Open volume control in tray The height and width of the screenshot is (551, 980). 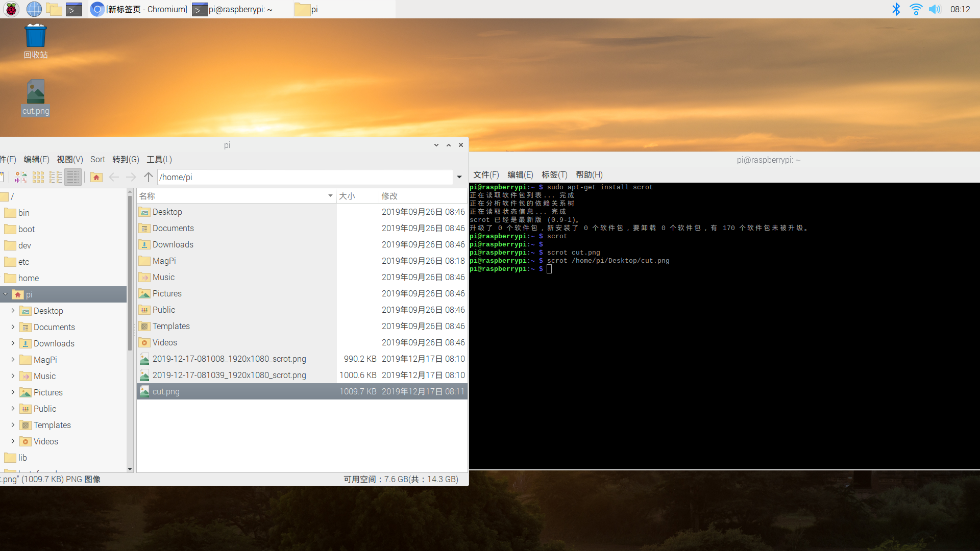934,9
